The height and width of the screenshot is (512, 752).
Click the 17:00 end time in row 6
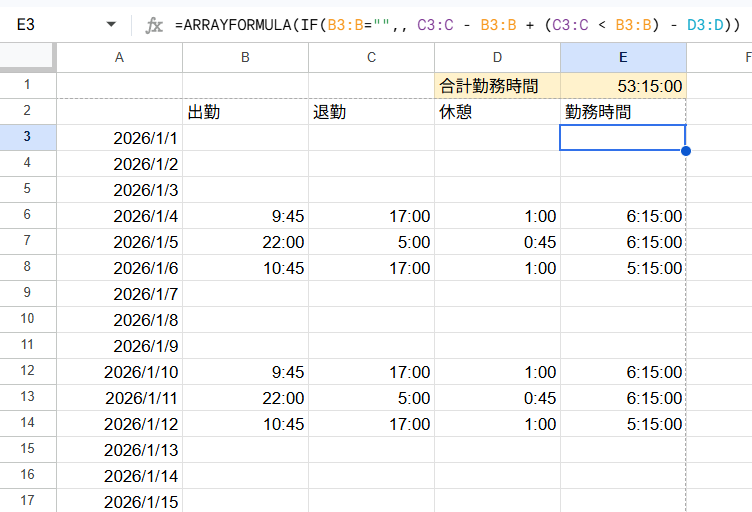tap(372, 216)
